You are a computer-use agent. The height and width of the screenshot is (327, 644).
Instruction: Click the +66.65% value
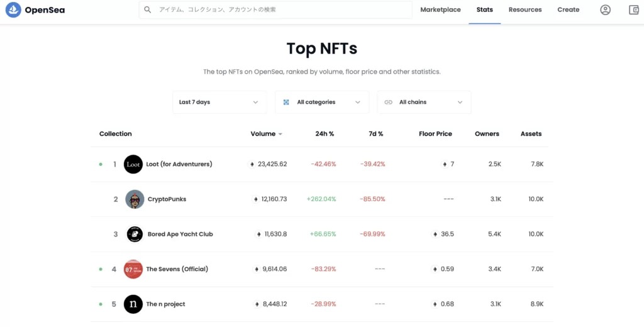pyautogui.click(x=323, y=234)
